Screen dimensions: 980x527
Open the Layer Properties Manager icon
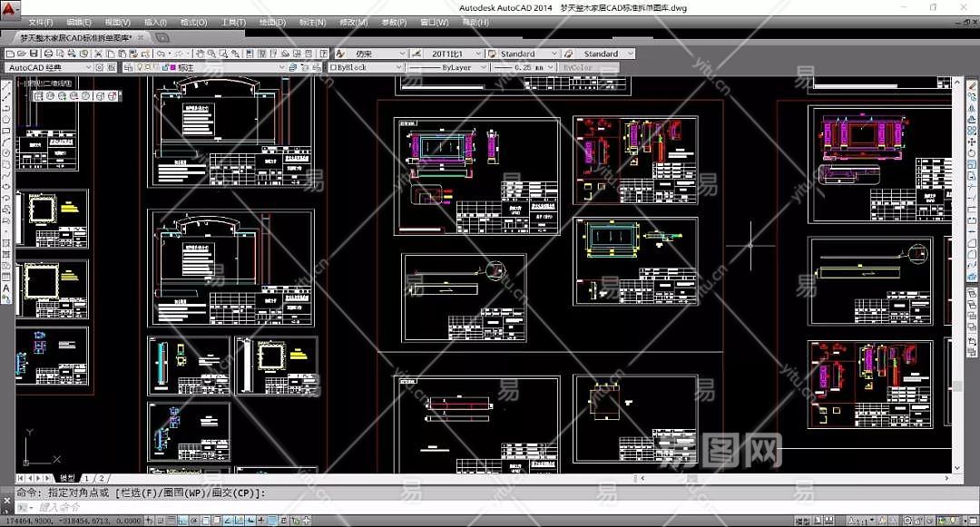pyautogui.click(x=128, y=67)
